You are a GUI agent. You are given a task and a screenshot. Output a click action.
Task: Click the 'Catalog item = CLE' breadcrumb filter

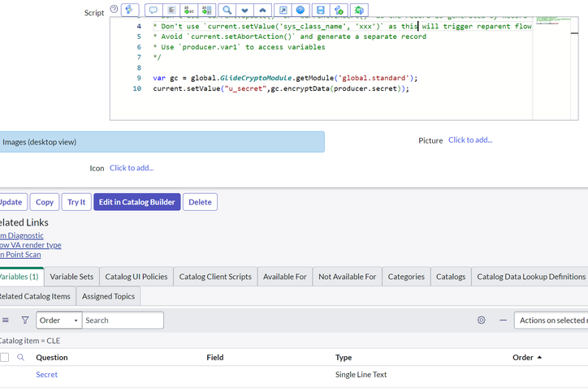point(30,341)
